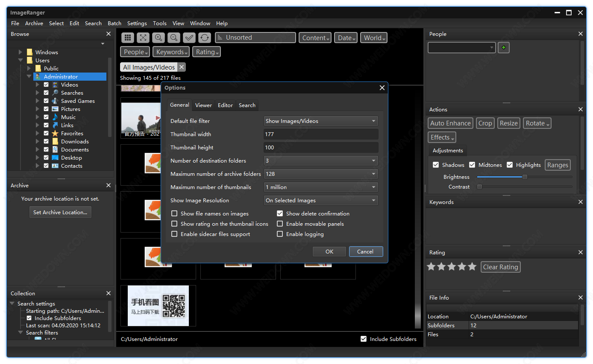Image resolution: width=593 pixels, height=364 pixels.
Task: Click the zoom in magnifier icon
Action: point(159,38)
